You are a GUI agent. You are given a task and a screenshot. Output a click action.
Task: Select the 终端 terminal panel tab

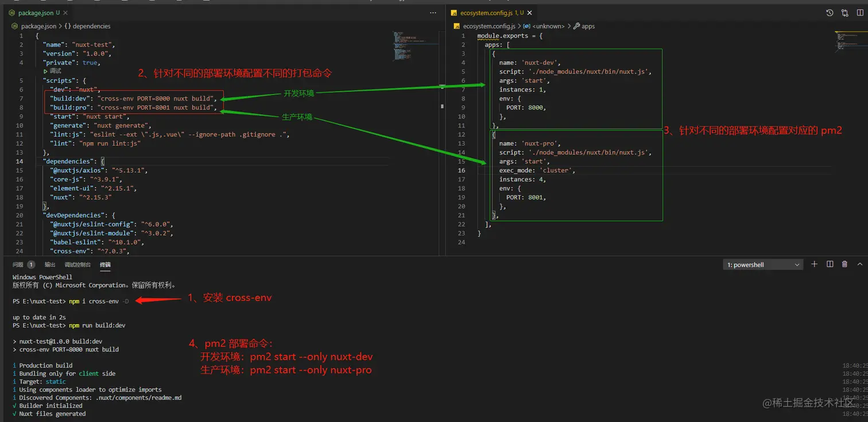(x=105, y=265)
